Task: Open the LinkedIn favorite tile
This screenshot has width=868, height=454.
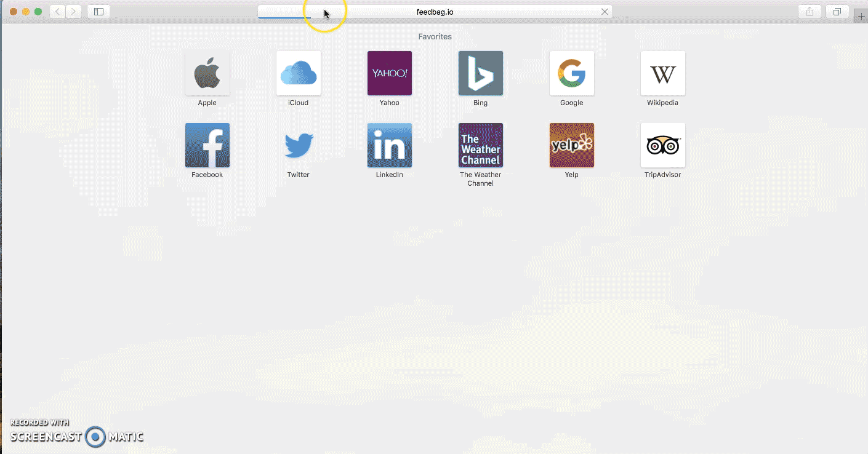Action: (x=390, y=145)
